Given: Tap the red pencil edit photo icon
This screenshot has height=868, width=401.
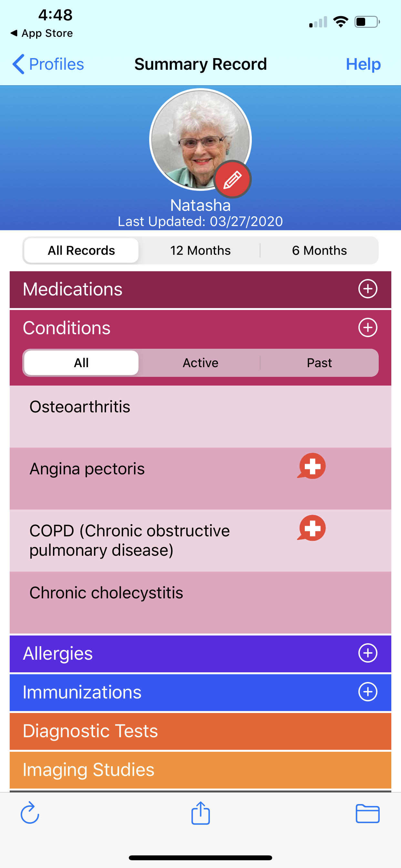Looking at the screenshot, I should (x=232, y=179).
